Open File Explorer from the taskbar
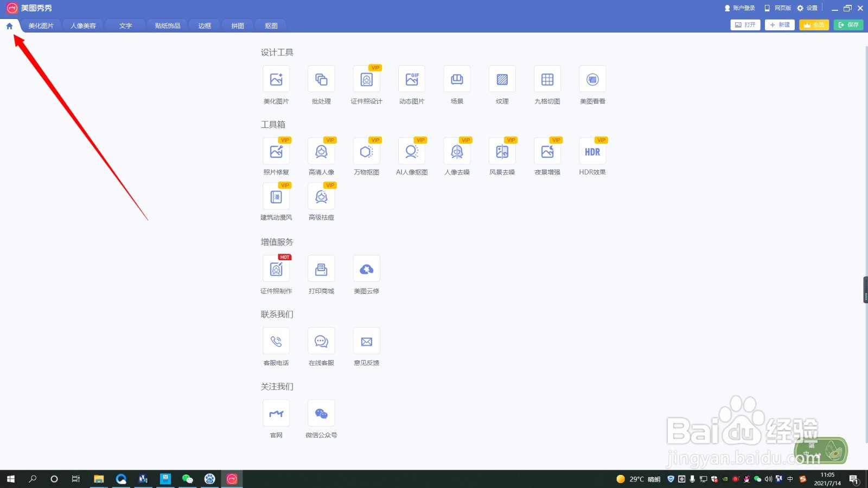This screenshot has width=868, height=488. (x=99, y=479)
